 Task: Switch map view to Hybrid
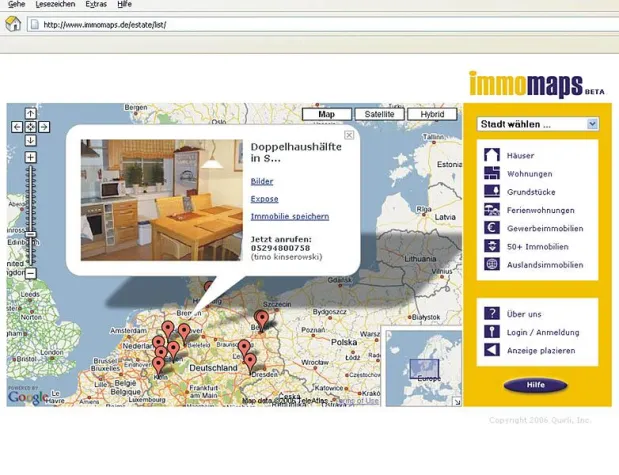pos(432,114)
